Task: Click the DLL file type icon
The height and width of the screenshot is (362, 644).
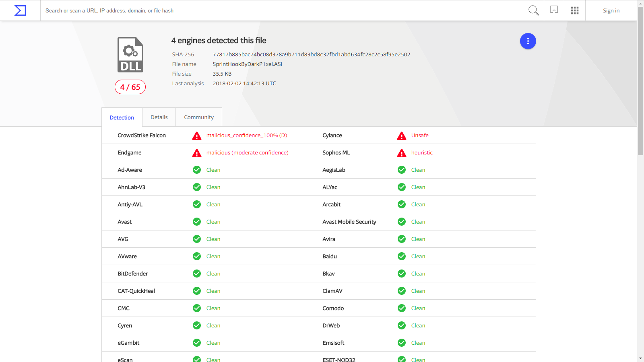Action: [130, 55]
